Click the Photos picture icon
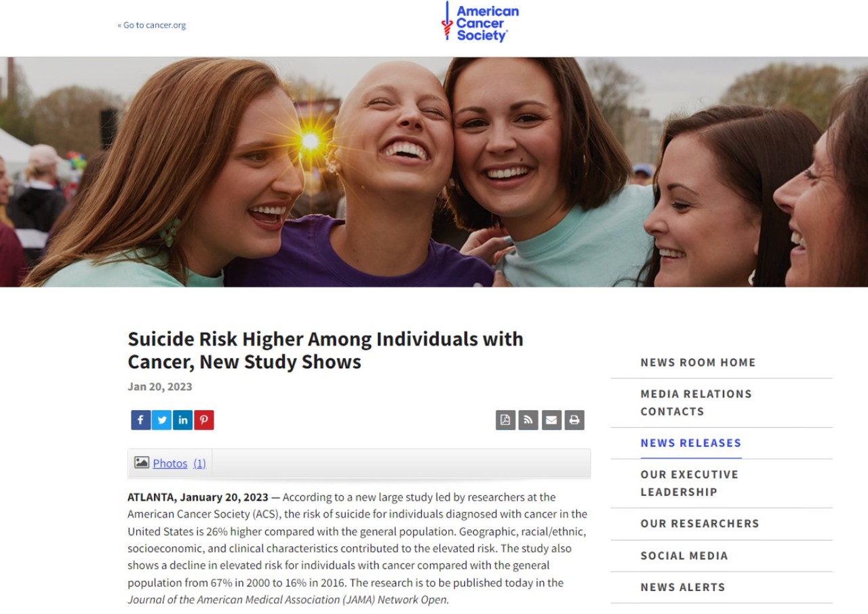The image size is (868, 614). (x=142, y=463)
